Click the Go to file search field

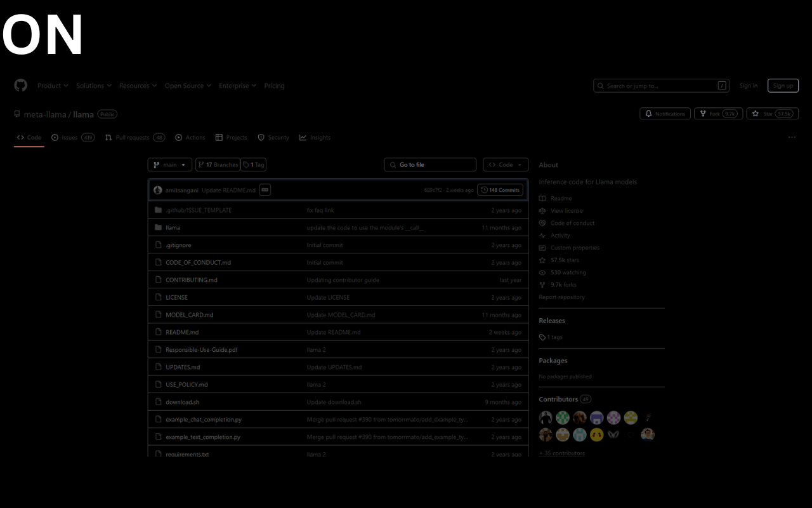point(429,164)
